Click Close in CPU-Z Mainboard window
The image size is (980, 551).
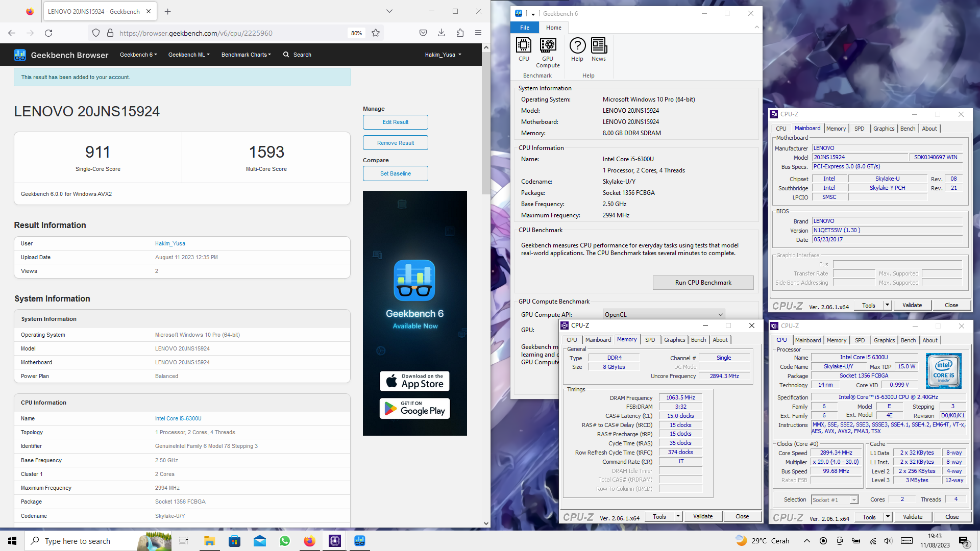tap(951, 305)
